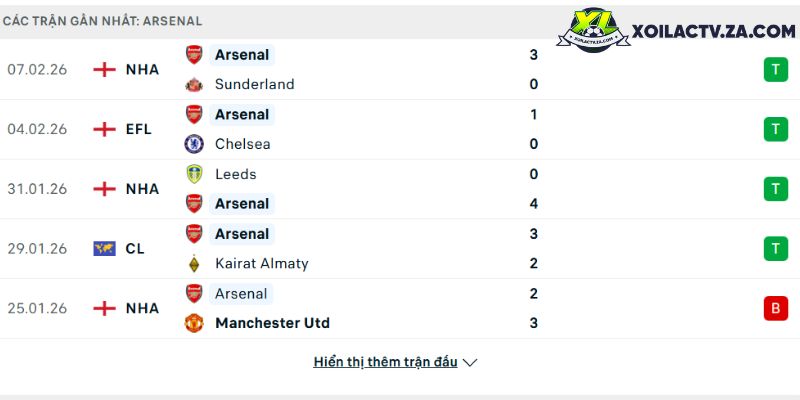The width and height of the screenshot is (800, 400).
Task: Open the Kairat Almaty team name link
Action: tap(261, 264)
